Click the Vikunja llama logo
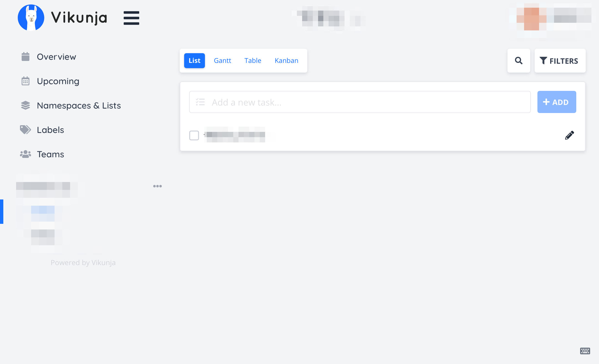The image size is (599, 364). [x=31, y=17]
